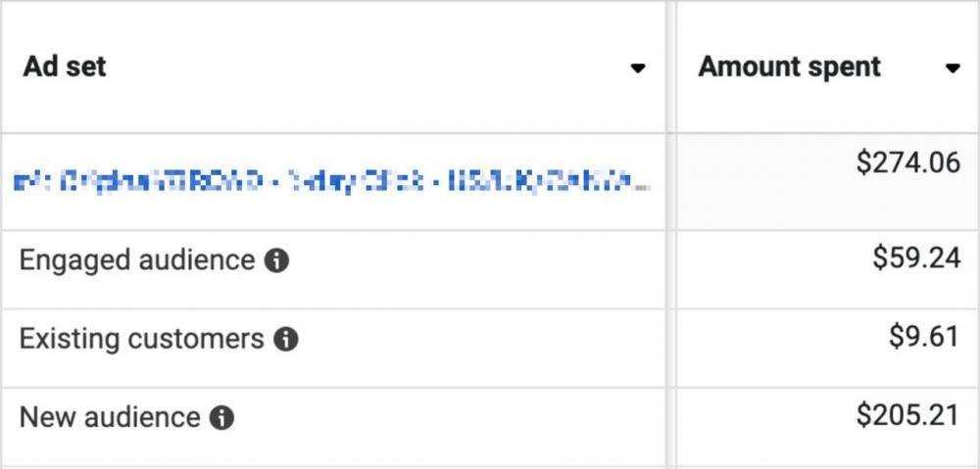Open the Amount spent column dropdown arrow
This screenshot has height=469, width=980.
[x=952, y=69]
